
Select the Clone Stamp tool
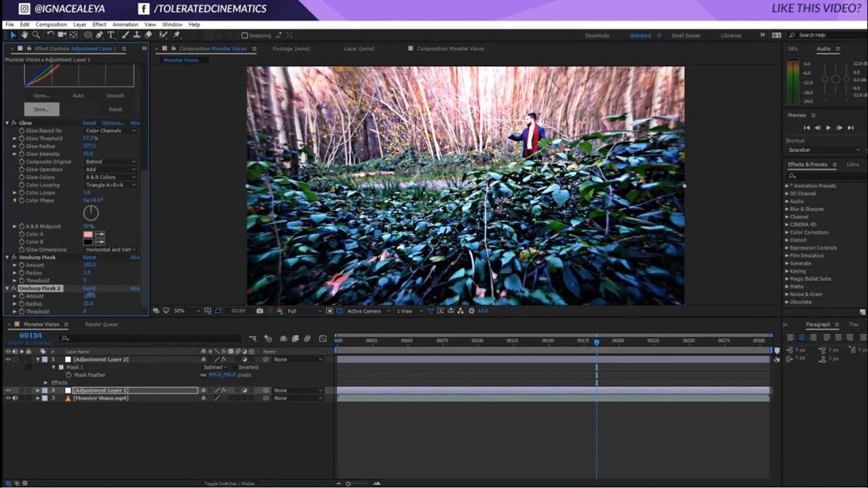(x=137, y=35)
